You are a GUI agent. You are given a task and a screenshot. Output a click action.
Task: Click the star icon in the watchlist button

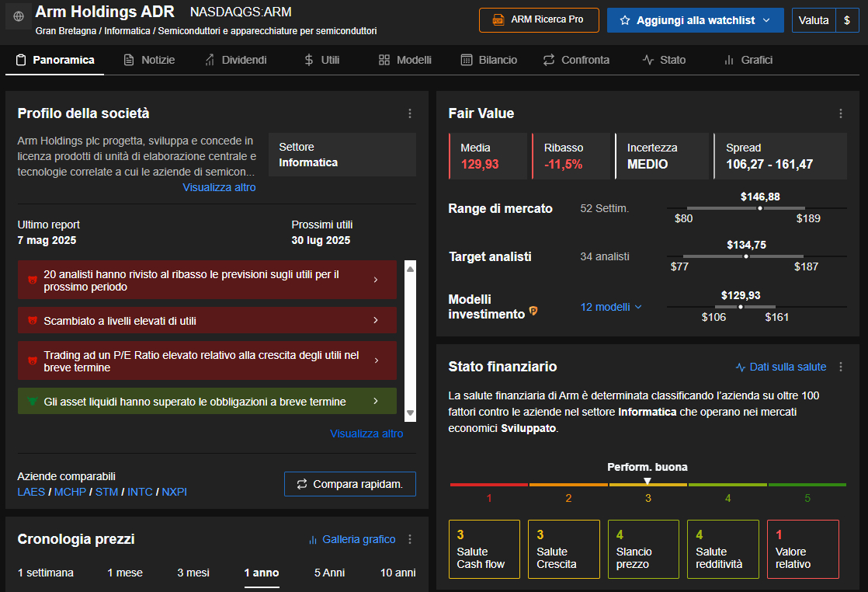click(625, 20)
